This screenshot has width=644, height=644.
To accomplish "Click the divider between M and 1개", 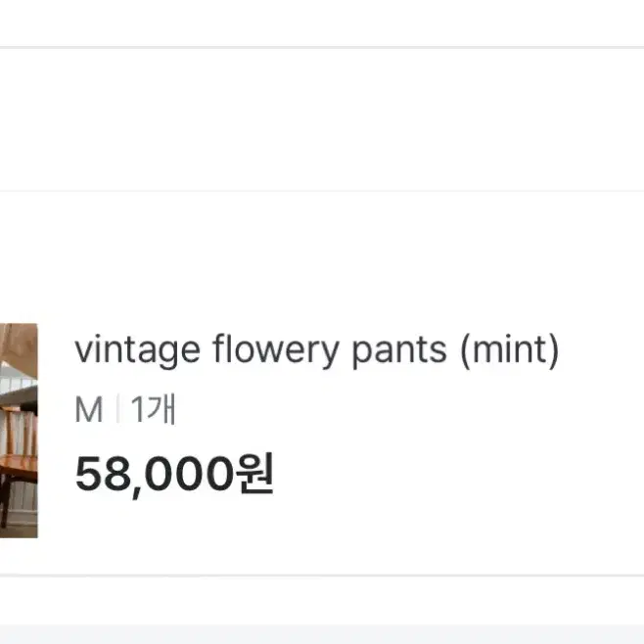I will 118,409.
